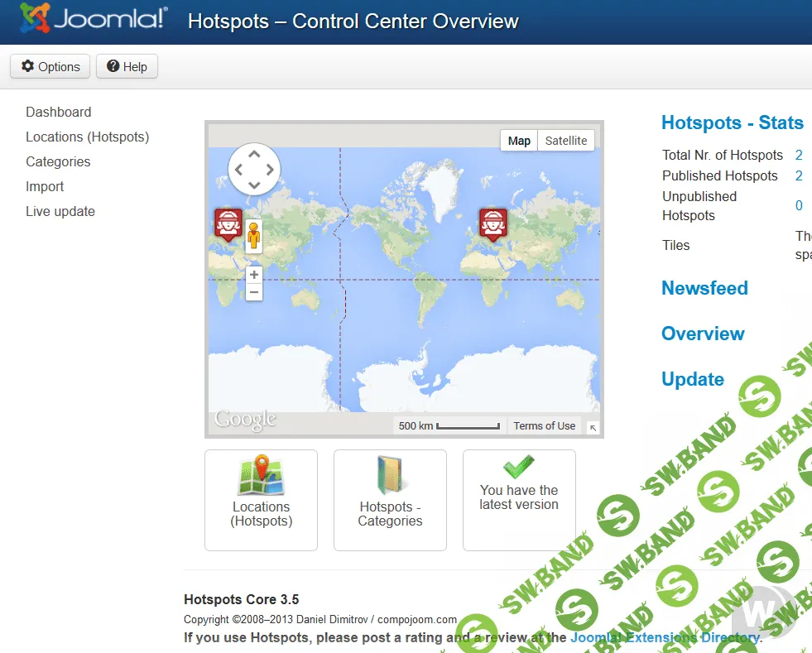Click the map pan compass control
The width and height of the screenshot is (812, 653).
254,168
